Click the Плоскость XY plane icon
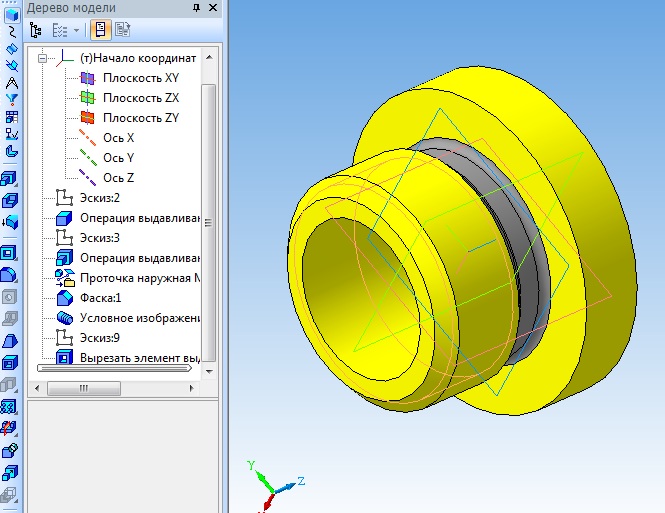This screenshot has height=513, width=665. click(87, 78)
